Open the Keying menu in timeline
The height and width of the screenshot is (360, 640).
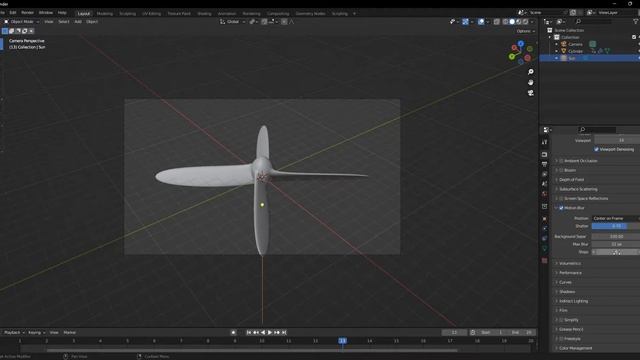tap(36, 333)
